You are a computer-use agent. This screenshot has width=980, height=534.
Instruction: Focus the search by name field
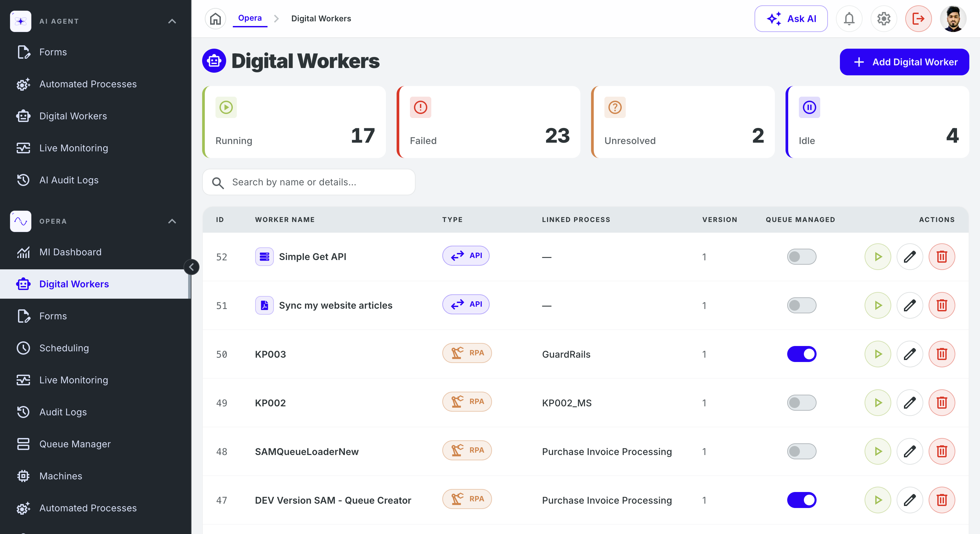309,182
